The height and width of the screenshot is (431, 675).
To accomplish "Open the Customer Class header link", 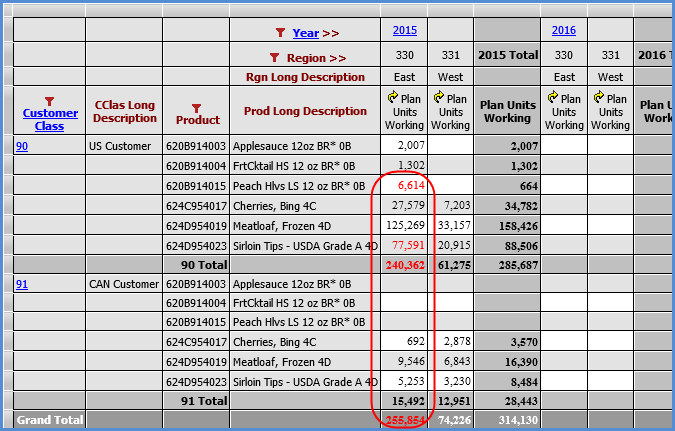I will tap(50, 120).
